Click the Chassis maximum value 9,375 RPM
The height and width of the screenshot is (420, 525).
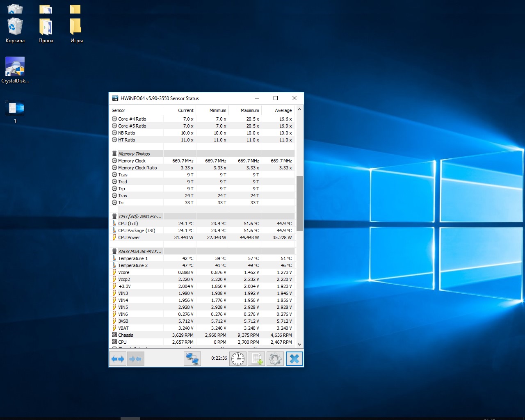point(249,335)
